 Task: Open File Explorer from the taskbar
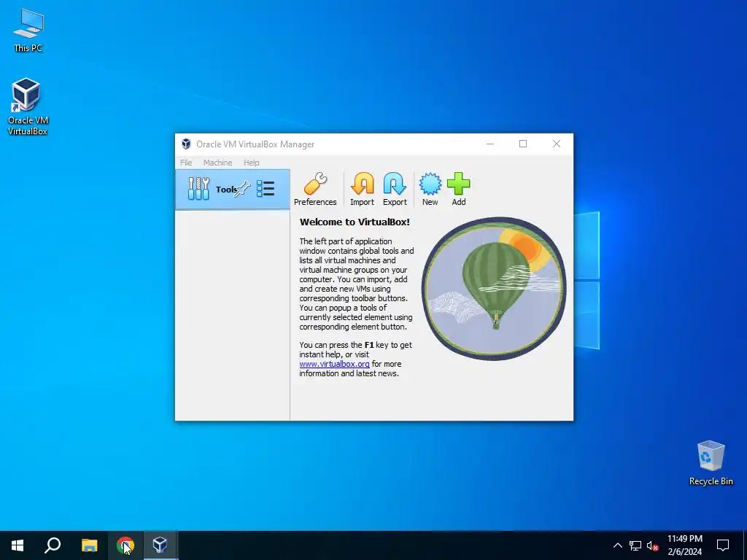(x=89, y=545)
